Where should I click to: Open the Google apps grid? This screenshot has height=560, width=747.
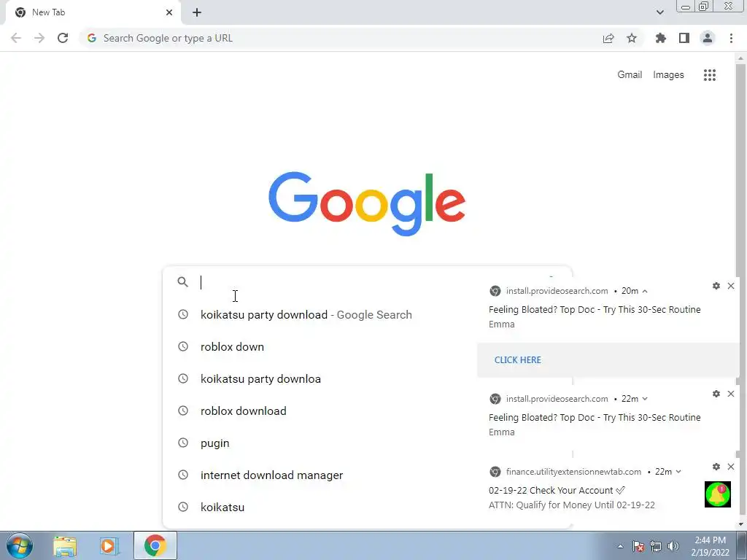tap(710, 75)
